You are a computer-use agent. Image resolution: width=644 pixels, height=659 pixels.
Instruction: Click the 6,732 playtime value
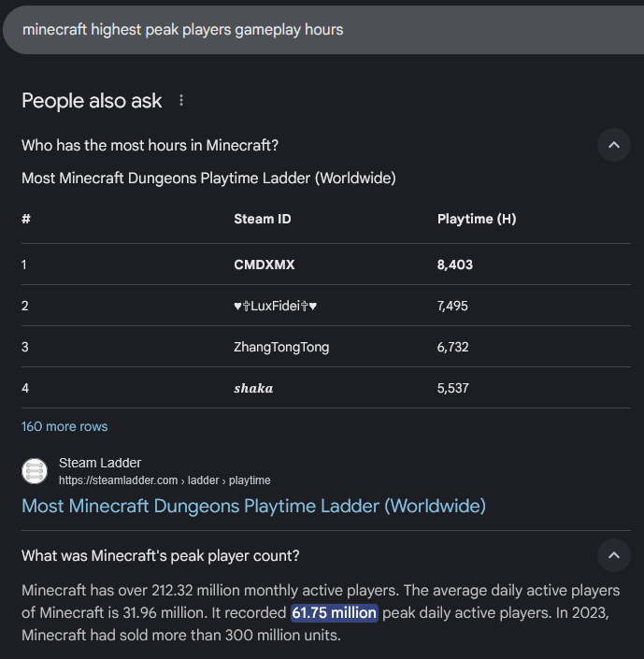coord(452,347)
